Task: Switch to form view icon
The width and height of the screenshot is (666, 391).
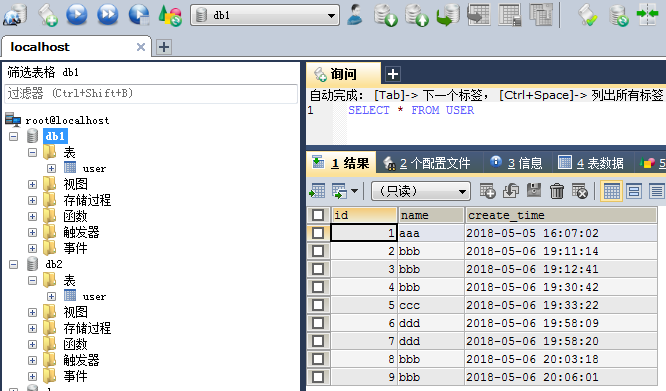Action: coord(634,191)
